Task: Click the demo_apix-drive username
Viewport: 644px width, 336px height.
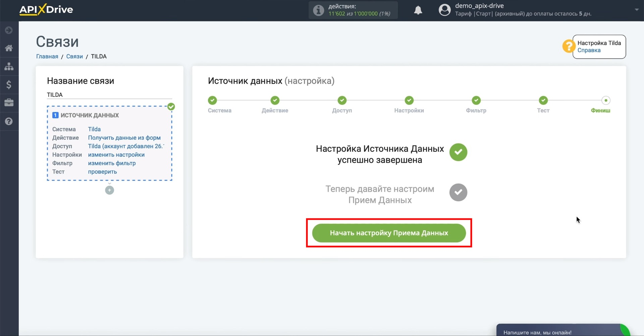Action: click(479, 6)
